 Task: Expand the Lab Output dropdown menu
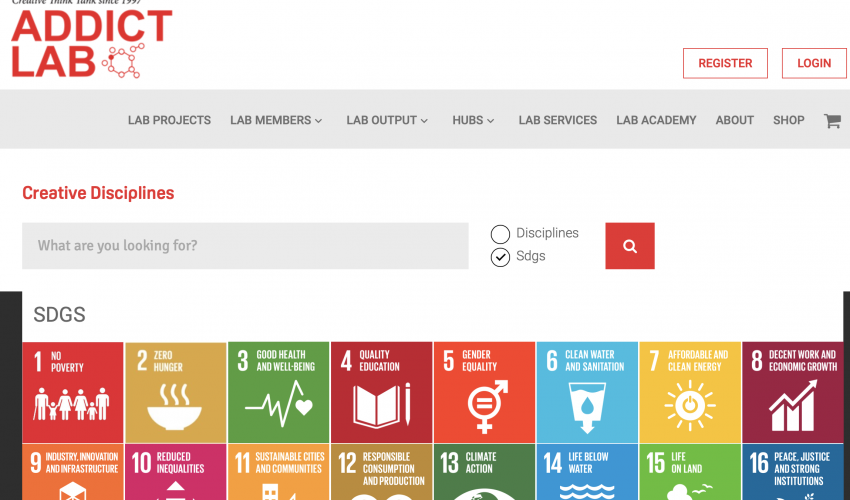[387, 120]
